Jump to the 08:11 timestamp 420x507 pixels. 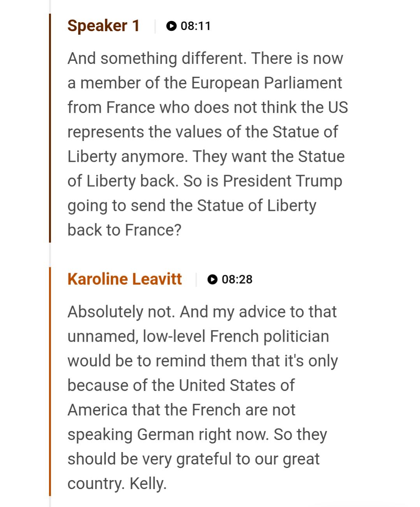(x=195, y=26)
